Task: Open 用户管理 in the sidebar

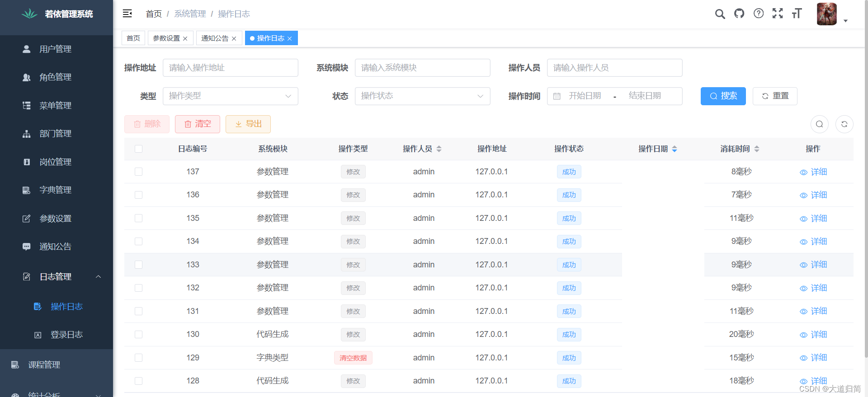Action: [x=57, y=49]
